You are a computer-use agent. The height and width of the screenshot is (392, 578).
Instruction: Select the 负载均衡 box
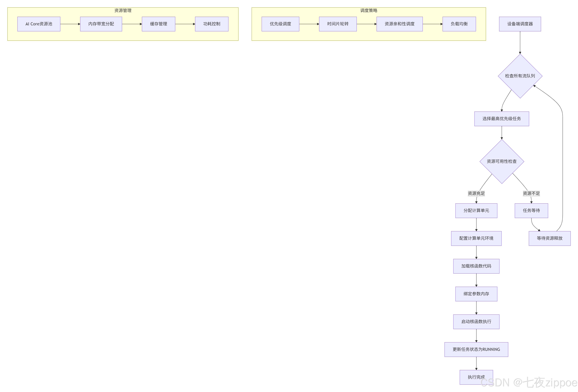click(459, 24)
